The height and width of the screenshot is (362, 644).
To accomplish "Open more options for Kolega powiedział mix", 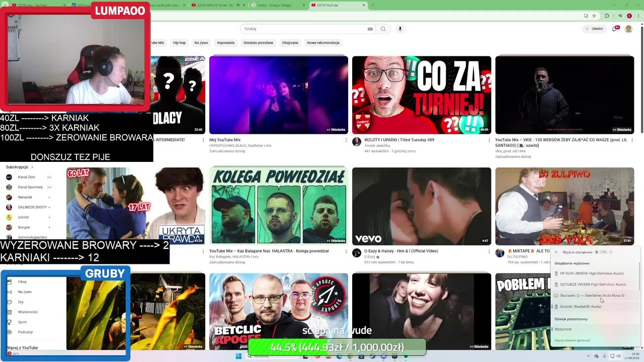I will tap(346, 251).
